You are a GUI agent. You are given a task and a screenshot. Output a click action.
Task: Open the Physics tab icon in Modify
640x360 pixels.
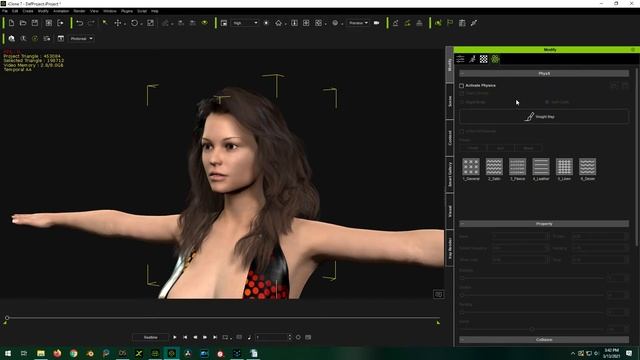495,59
